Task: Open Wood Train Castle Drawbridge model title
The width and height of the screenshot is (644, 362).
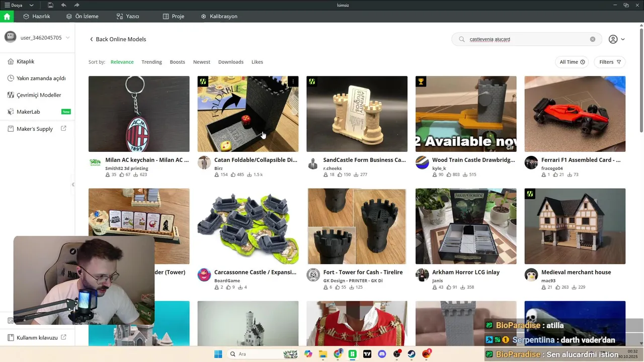Action: pos(473,160)
